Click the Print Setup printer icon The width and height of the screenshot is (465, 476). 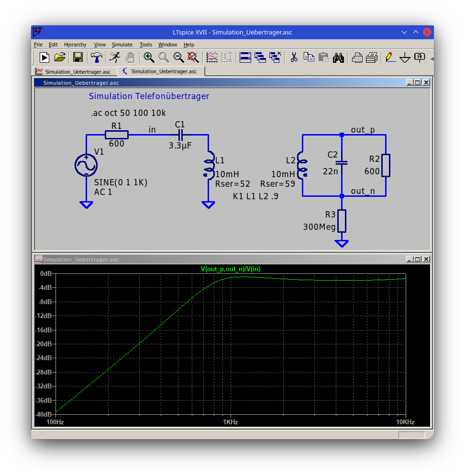(357, 57)
